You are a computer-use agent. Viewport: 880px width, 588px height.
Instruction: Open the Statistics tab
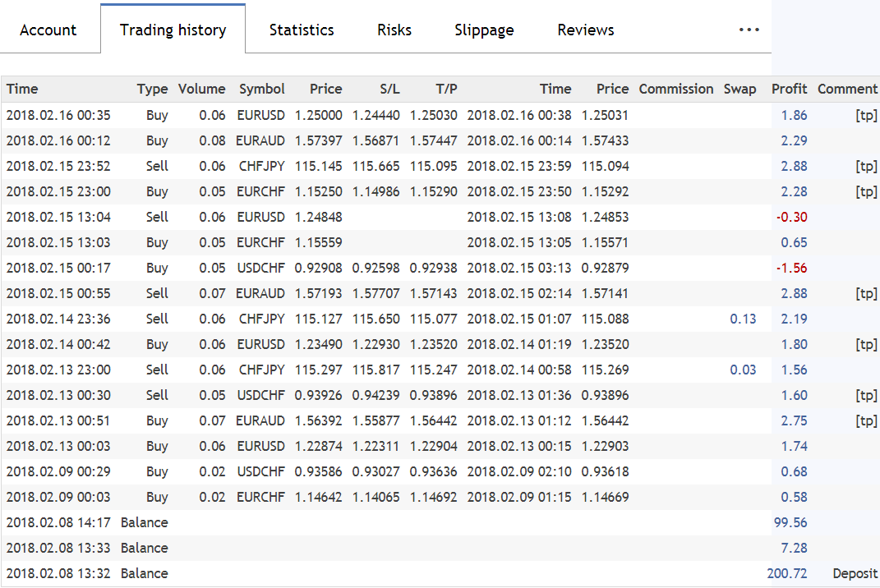(x=302, y=30)
